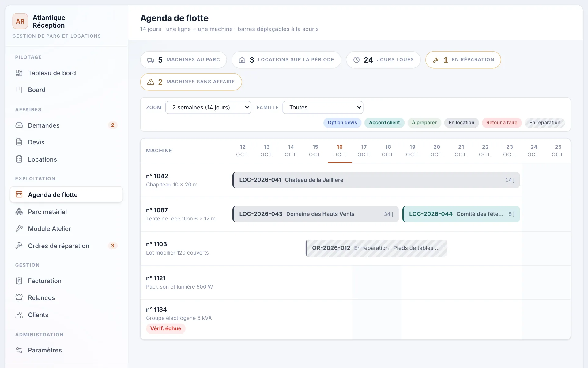
Task: Click the 3 Locations sur la période pill
Action: [x=286, y=60]
